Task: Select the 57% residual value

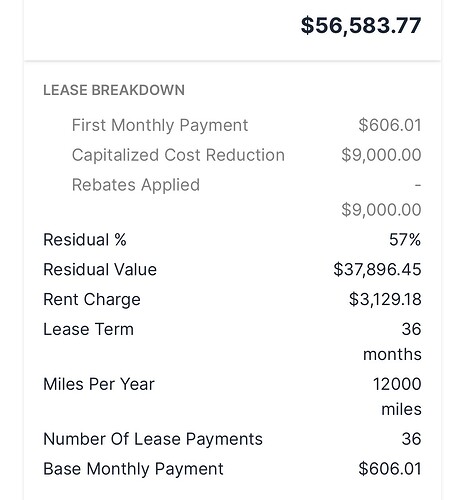Action: point(405,240)
